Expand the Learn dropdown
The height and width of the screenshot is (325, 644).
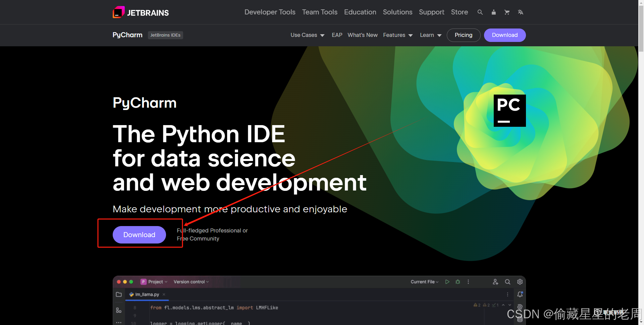(431, 35)
